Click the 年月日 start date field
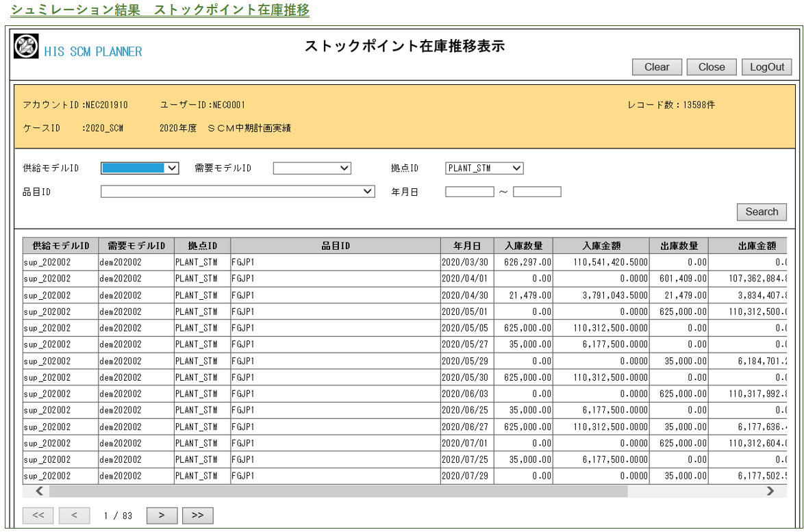The width and height of the screenshot is (804, 532). pos(469,192)
